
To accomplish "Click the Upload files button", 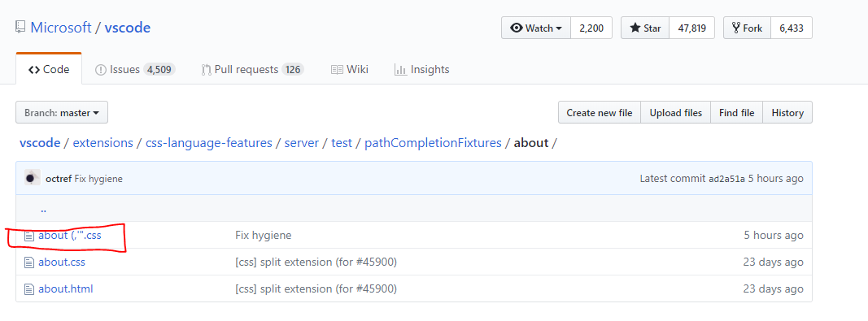I will coord(676,112).
